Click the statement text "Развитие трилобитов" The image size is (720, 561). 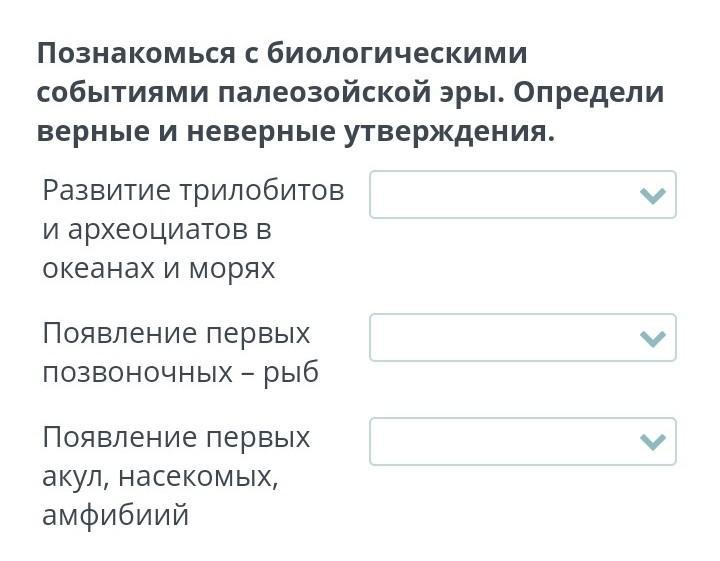[x=193, y=190]
